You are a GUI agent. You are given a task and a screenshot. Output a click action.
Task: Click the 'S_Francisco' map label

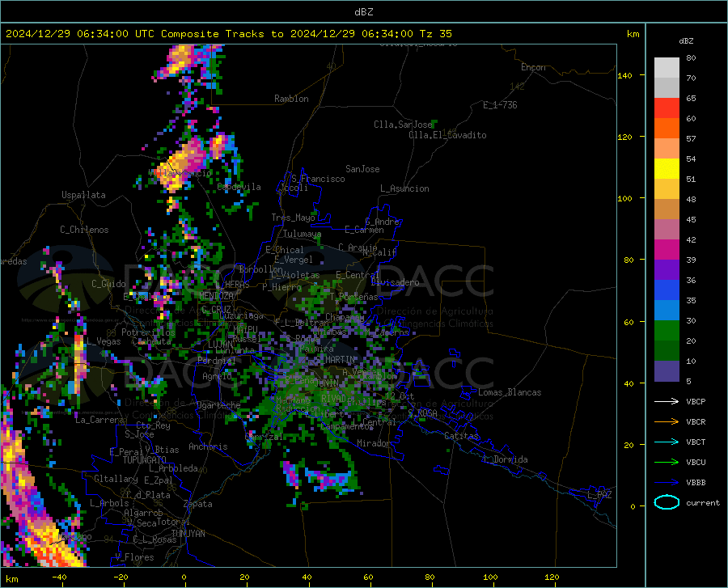318,179
